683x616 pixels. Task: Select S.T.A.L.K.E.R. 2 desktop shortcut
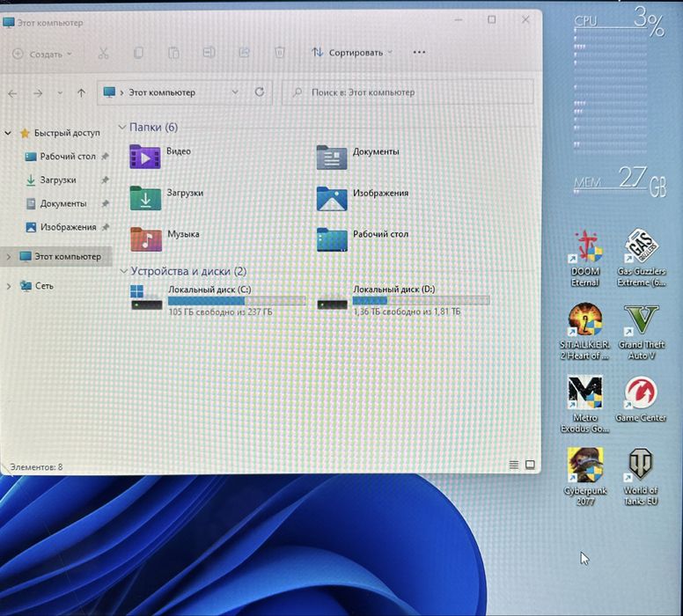pos(585,332)
